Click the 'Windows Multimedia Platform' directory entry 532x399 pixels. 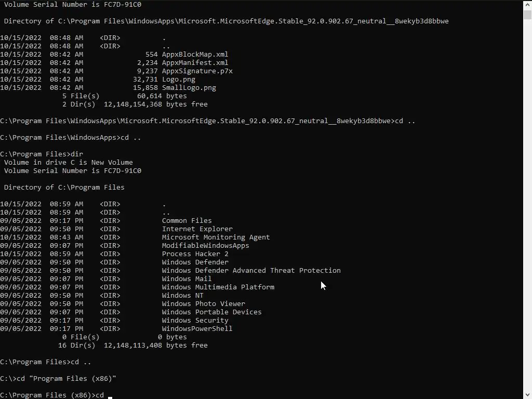218,287
